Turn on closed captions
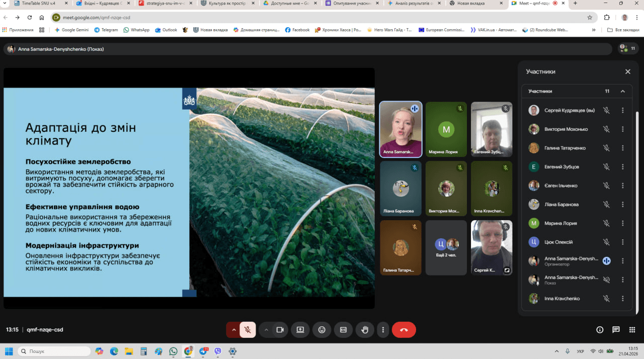644x359 pixels. [343, 330]
